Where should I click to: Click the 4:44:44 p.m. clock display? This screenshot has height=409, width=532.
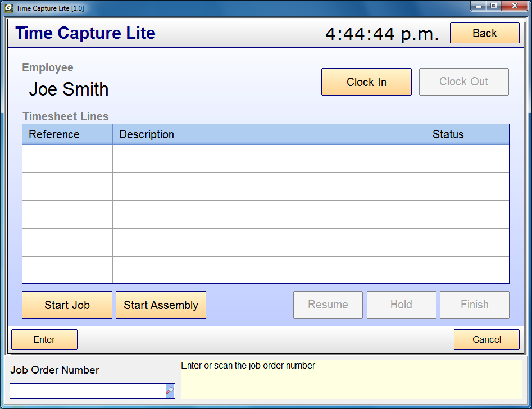pyautogui.click(x=382, y=34)
